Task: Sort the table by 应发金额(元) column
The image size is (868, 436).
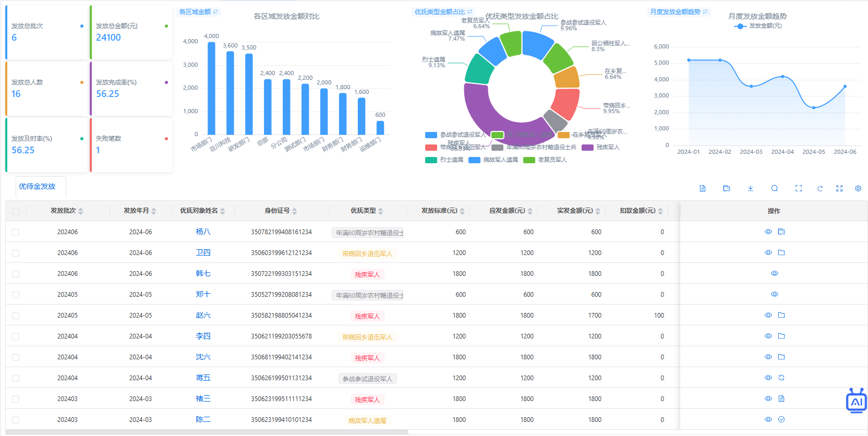Action: click(530, 211)
